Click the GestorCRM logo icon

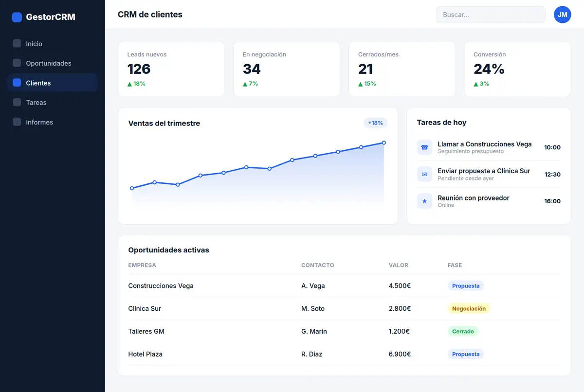click(17, 17)
